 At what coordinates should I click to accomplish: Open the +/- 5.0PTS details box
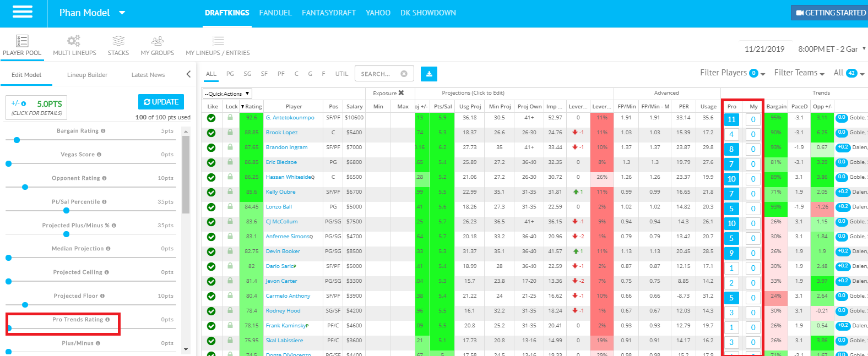[37, 107]
